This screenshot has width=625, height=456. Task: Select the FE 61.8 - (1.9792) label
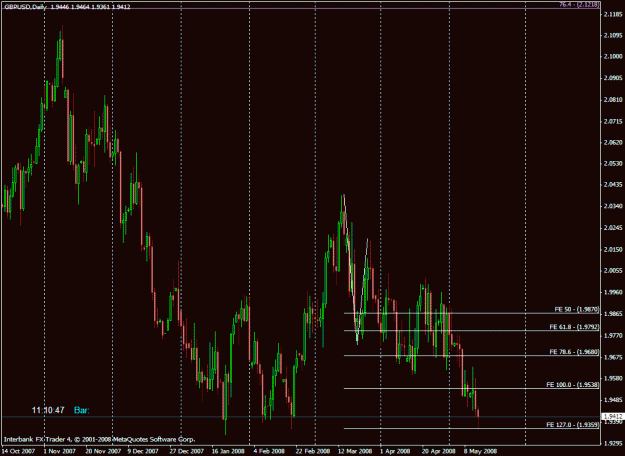click(574, 326)
